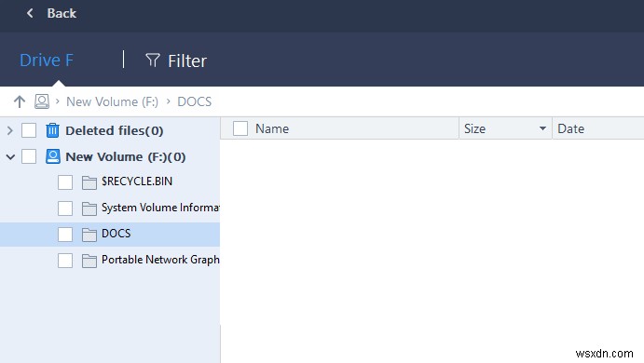
Task: Click the trash bin icon
Action: (x=52, y=130)
